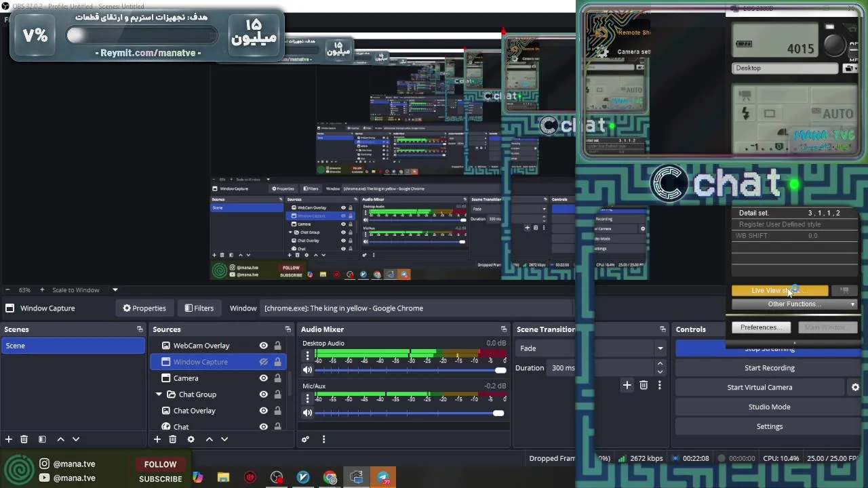Undock the Scenes panel
Screen dimensions: 868x488
[140, 329]
